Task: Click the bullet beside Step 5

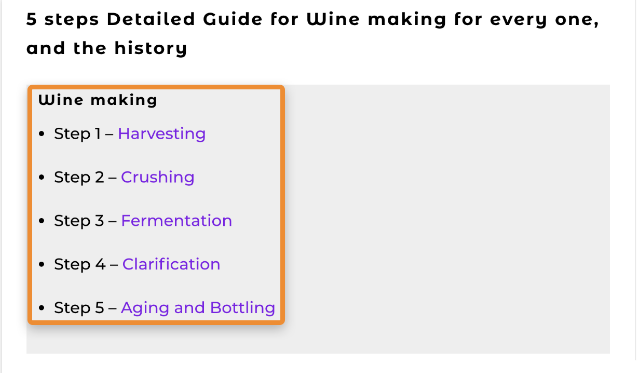Action: [41, 308]
